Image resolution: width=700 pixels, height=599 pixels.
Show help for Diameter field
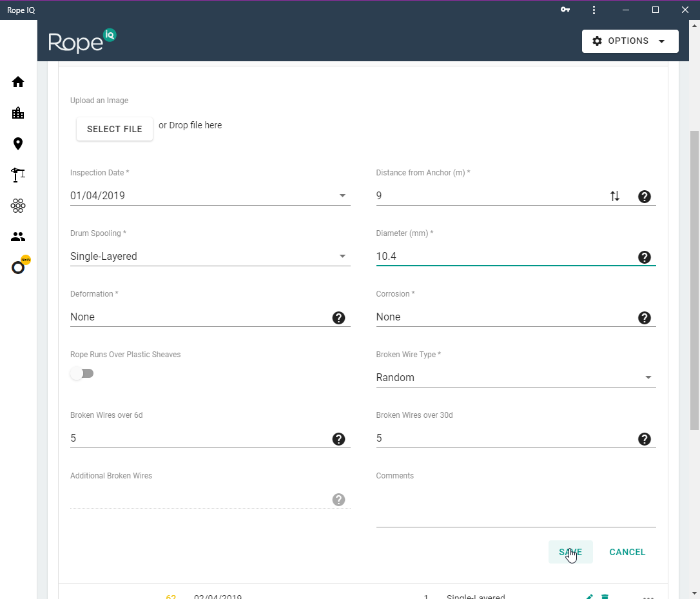pyautogui.click(x=644, y=257)
